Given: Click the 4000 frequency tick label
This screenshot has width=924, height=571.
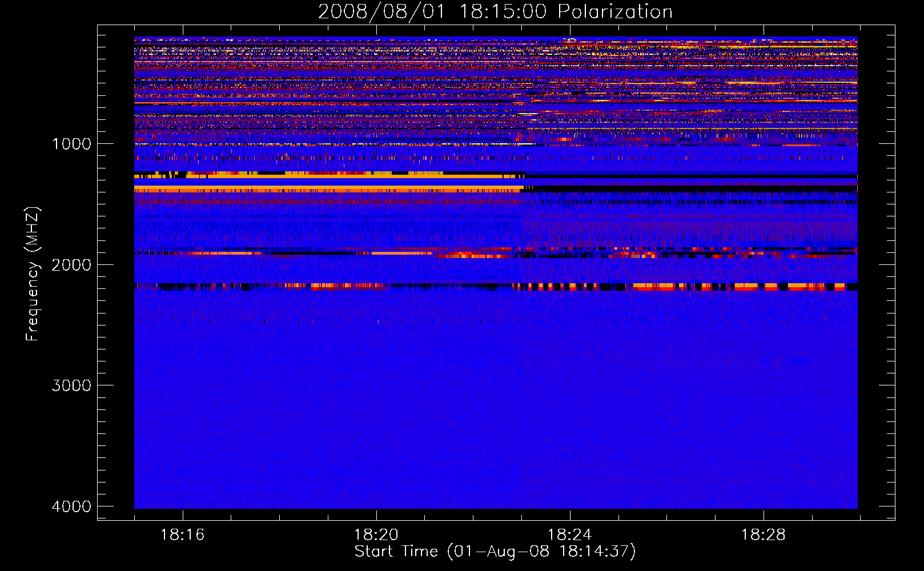Looking at the screenshot, I should [x=71, y=506].
